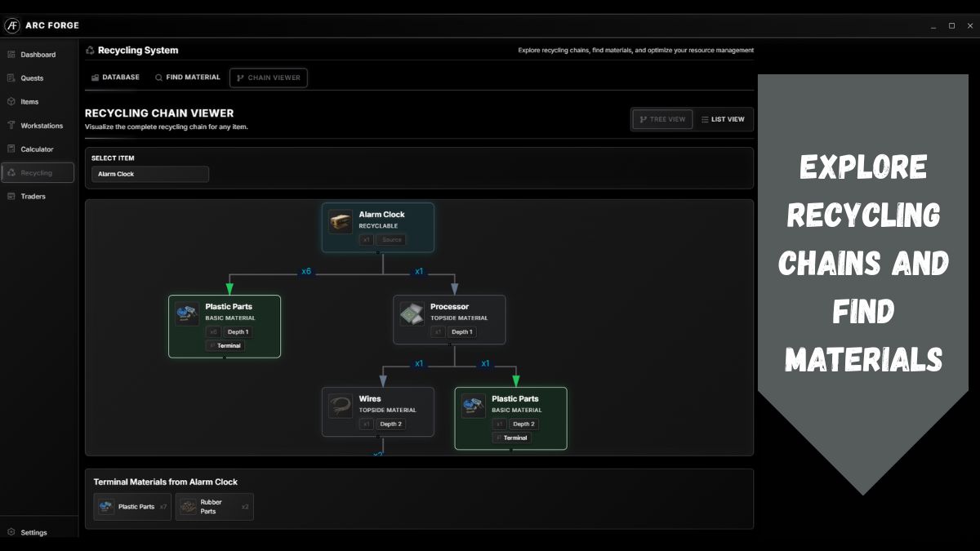Click Plastic Parts Depth 2 node icon
The image size is (980, 551).
point(474,407)
